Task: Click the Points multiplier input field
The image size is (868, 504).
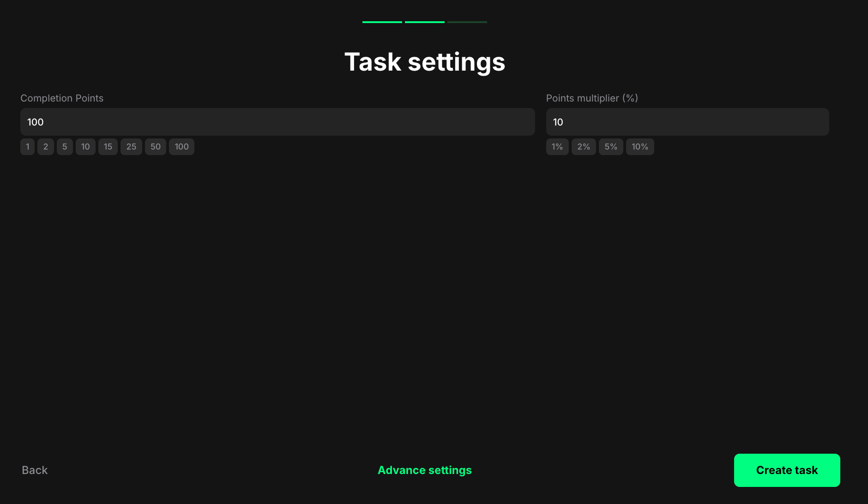Action: coord(687,122)
